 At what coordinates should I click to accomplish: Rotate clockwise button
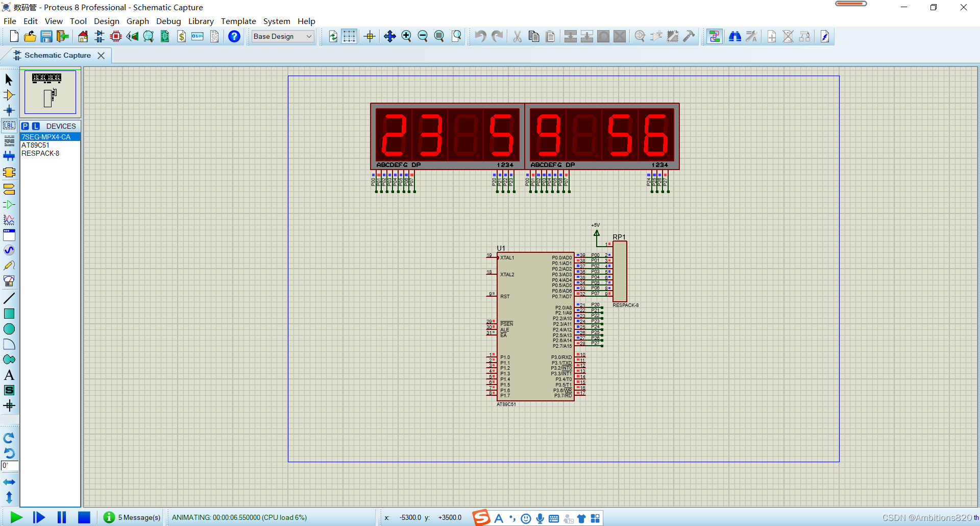9,438
